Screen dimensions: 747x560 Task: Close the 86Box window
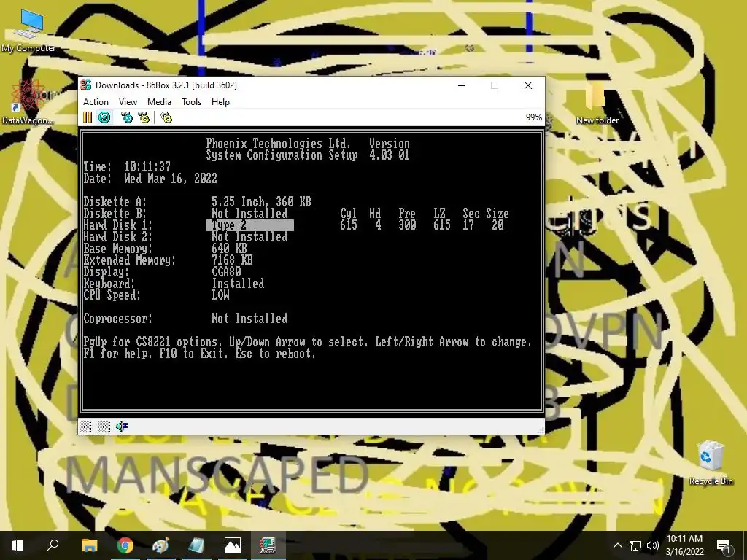528,85
